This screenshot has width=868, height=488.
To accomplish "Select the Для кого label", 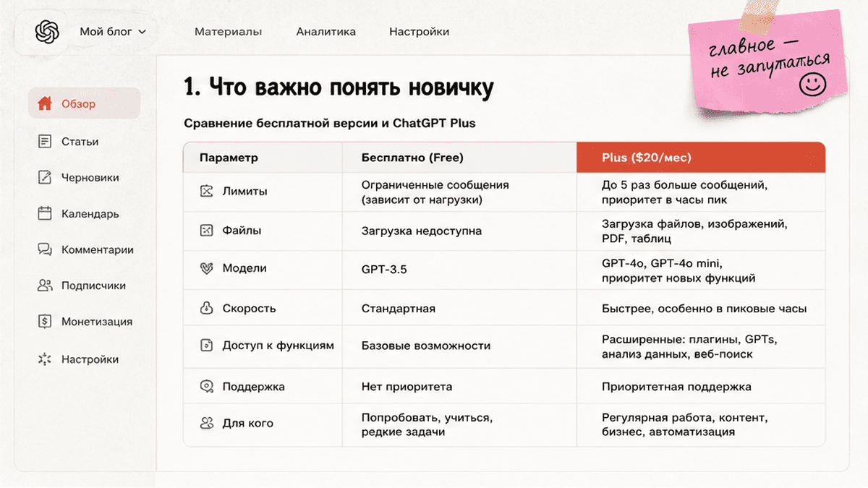I will pos(247,423).
